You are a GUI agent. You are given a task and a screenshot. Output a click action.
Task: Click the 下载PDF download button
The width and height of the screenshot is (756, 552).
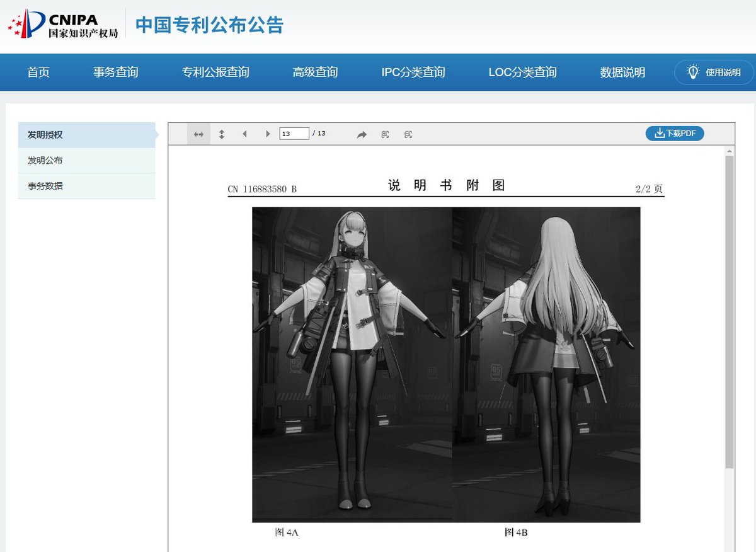(x=675, y=133)
